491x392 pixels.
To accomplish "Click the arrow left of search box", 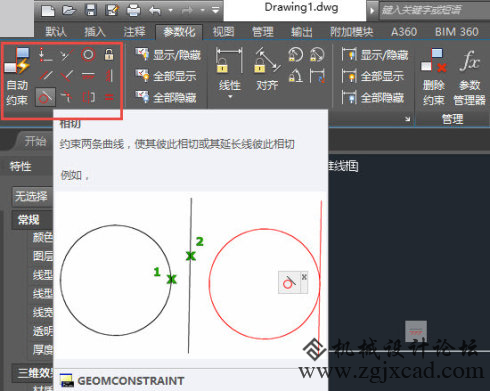I will click(372, 11).
